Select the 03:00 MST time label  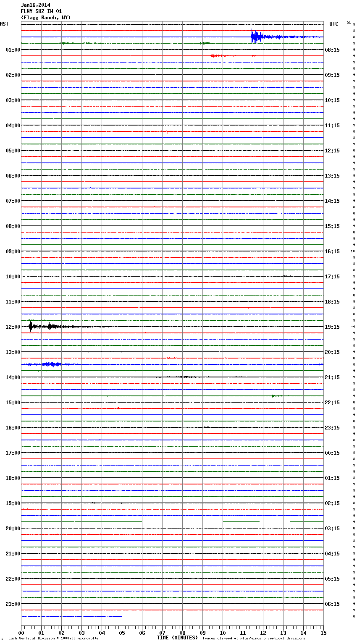13,100
